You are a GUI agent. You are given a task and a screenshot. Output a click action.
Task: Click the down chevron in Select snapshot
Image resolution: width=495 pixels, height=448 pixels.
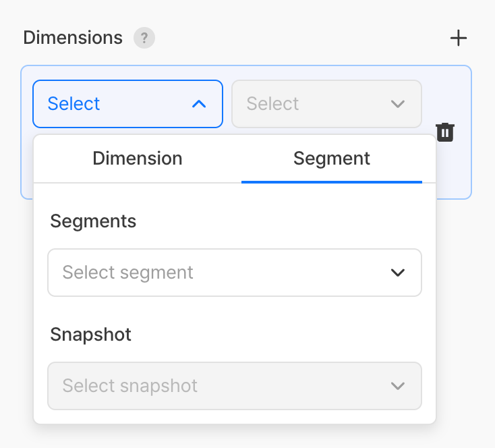[x=398, y=386]
